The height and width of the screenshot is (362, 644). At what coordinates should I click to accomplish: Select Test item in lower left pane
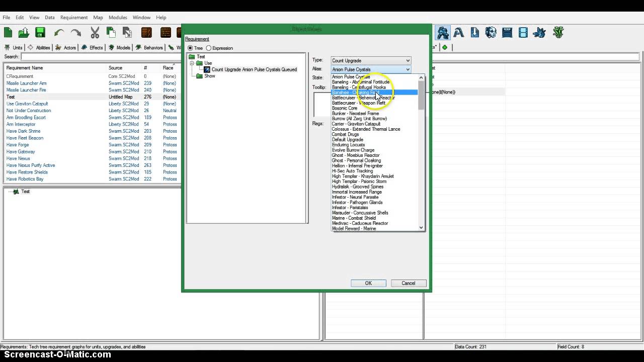coord(25,192)
